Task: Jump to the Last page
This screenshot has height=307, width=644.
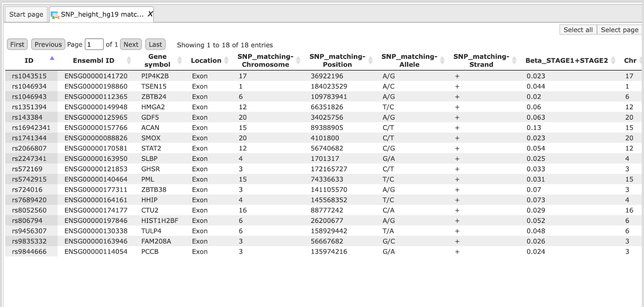Action: 155,44
